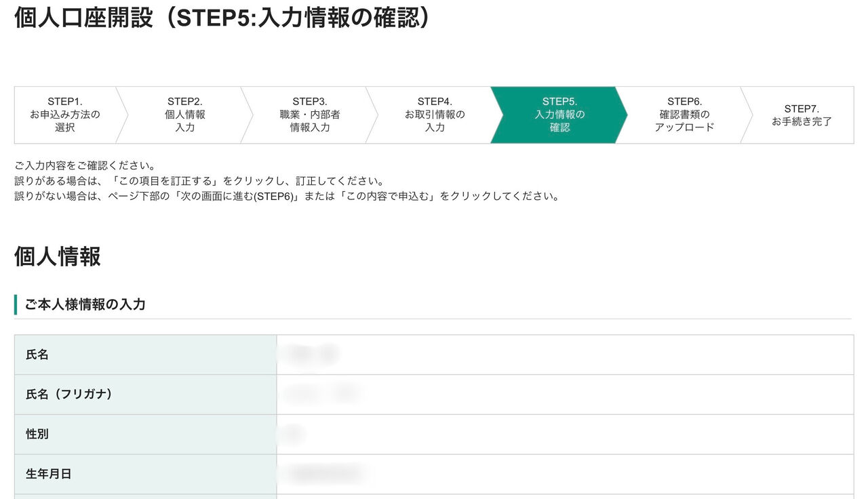Click the 個人口座開設 page title

pos(222,19)
